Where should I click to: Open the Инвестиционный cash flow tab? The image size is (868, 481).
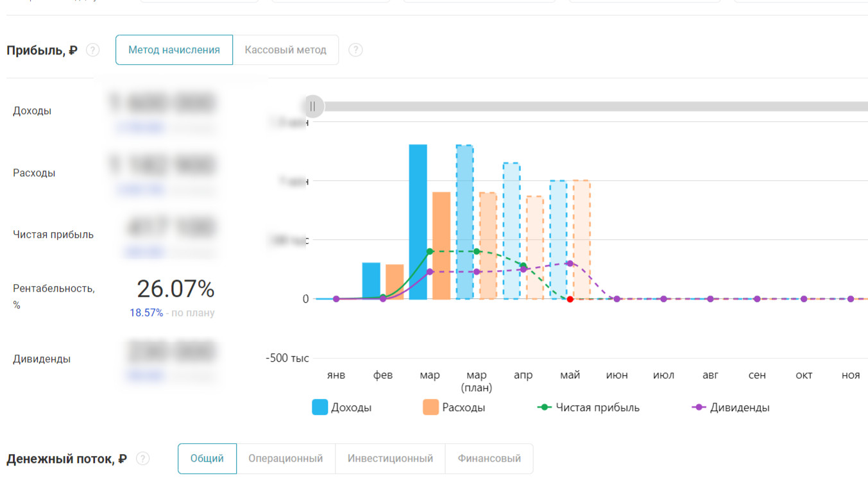(x=390, y=459)
